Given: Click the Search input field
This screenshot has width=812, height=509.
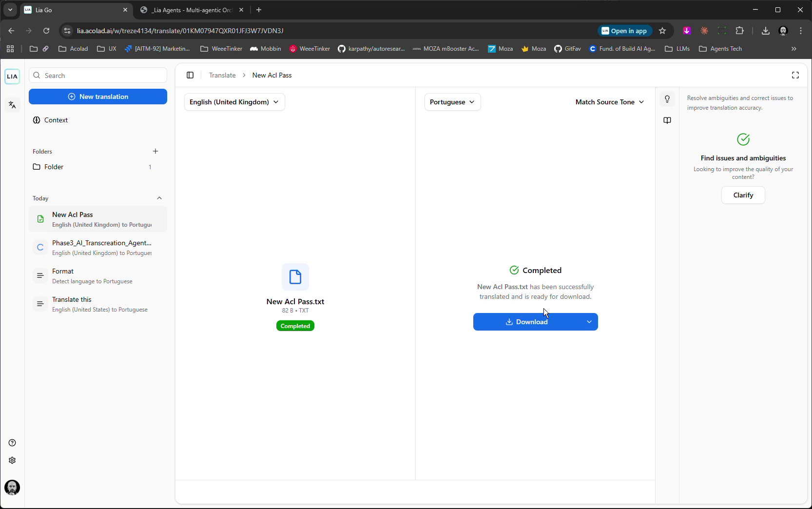Looking at the screenshot, I should [98, 76].
